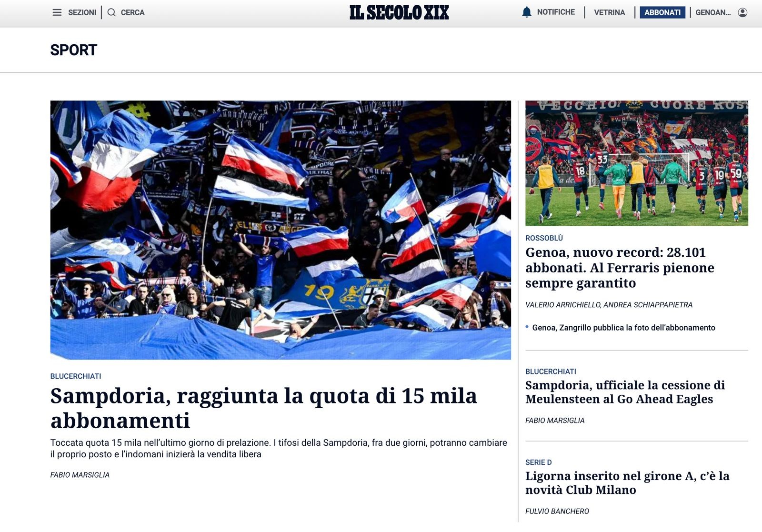Image resolution: width=762 pixels, height=532 pixels.
Task: Open Zangrillo foto dell'abbonamento related link
Action: click(x=623, y=328)
